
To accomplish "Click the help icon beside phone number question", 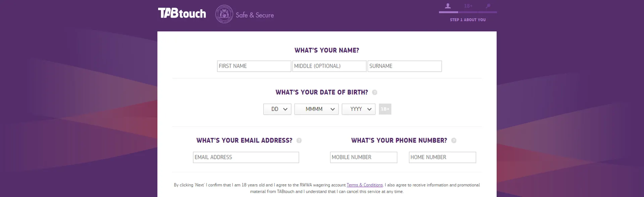I will (453, 141).
